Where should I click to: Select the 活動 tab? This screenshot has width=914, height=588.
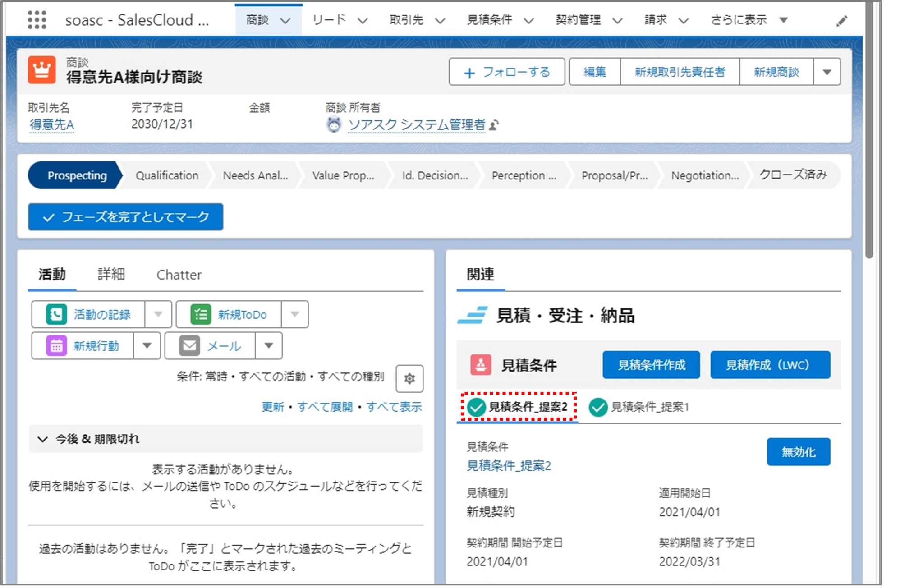tap(52, 274)
